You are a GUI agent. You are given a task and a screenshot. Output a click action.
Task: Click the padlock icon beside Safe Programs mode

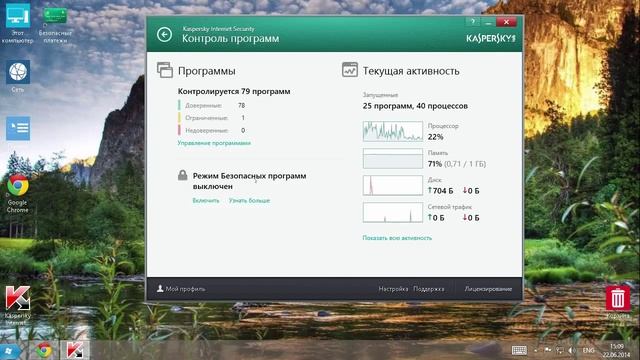click(x=182, y=176)
